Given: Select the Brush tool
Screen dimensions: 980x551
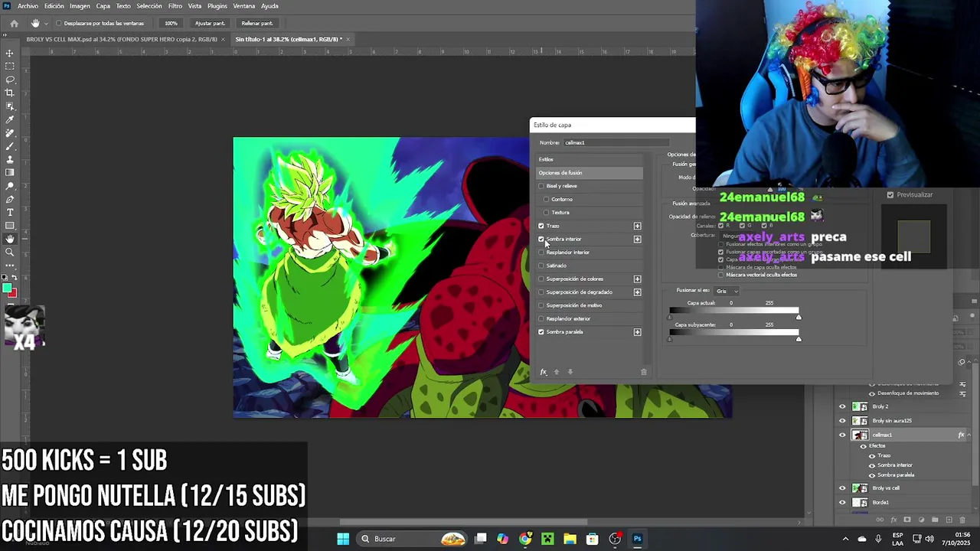Looking at the screenshot, I should click(10, 145).
